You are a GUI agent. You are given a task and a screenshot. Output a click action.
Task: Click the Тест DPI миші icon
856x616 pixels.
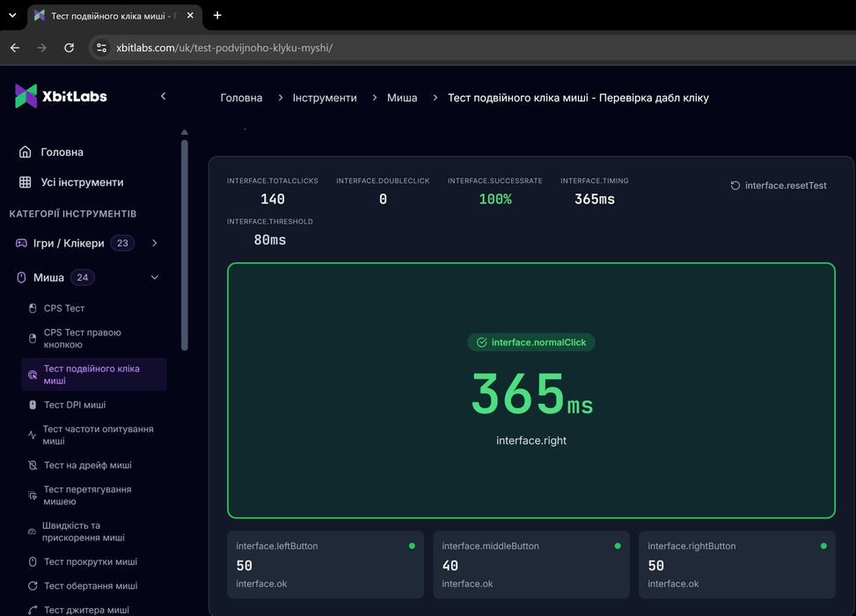coord(33,405)
